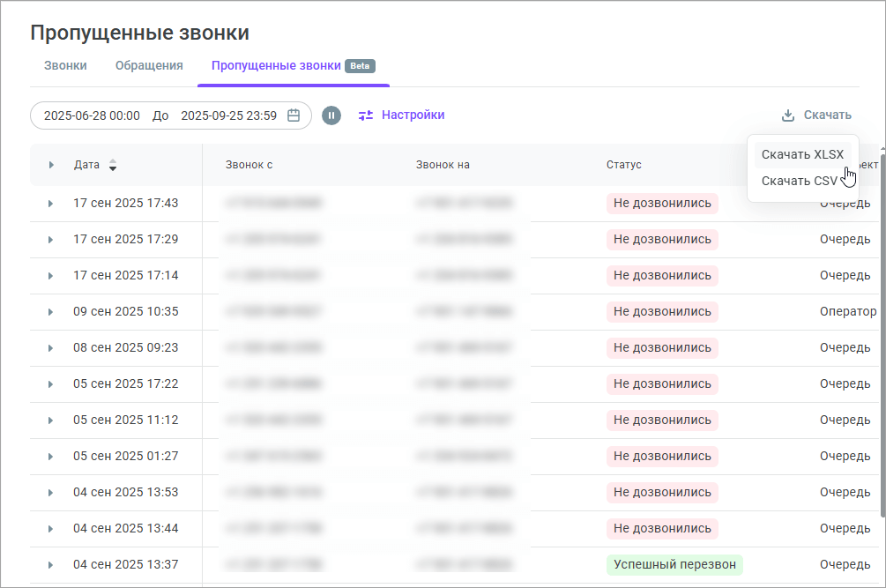Sort the table by the Дата arrows
Screen dimensions: 886x588
point(113,165)
